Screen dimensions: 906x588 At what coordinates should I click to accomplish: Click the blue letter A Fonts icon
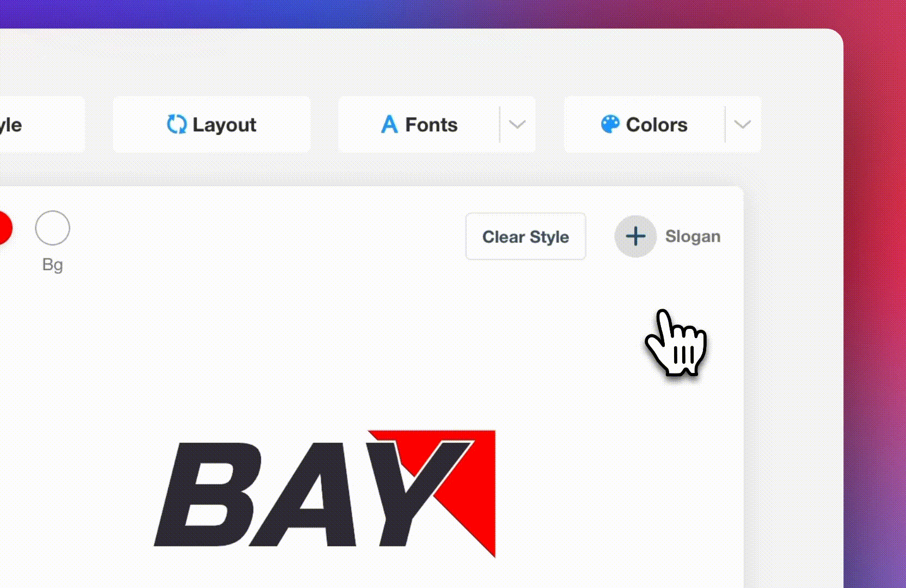389,124
